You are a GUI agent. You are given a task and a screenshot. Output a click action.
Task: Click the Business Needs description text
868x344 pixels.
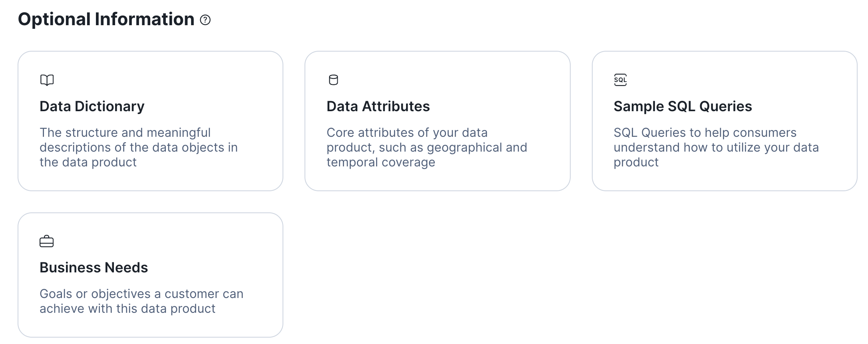(x=141, y=301)
